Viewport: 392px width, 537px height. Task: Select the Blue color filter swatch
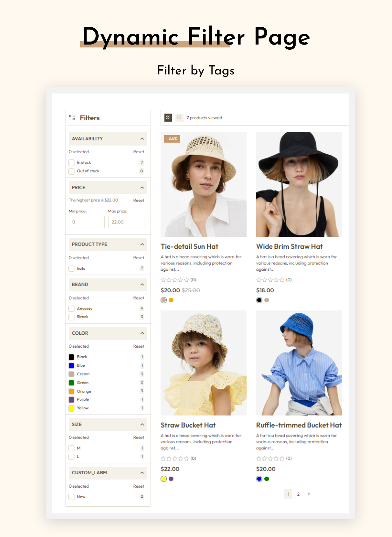(72, 366)
